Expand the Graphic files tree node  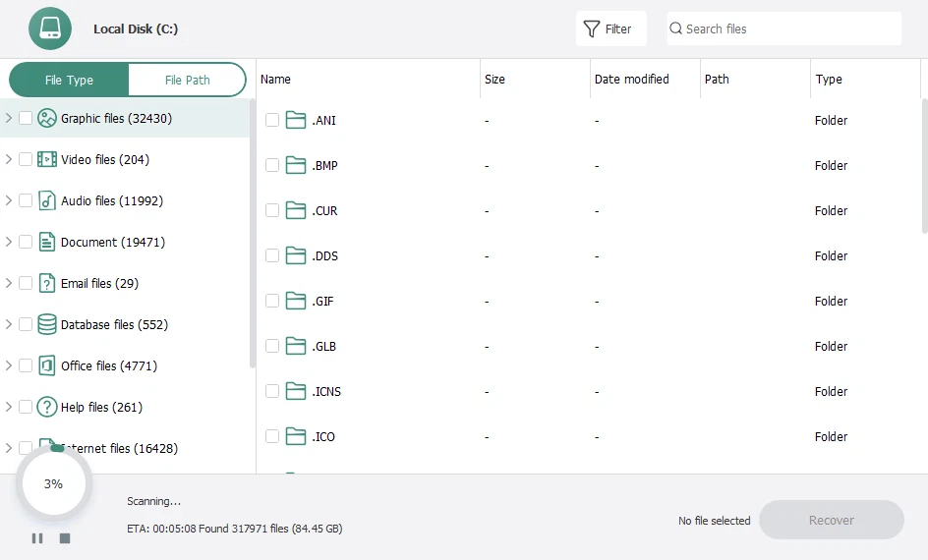click(x=9, y=118)
